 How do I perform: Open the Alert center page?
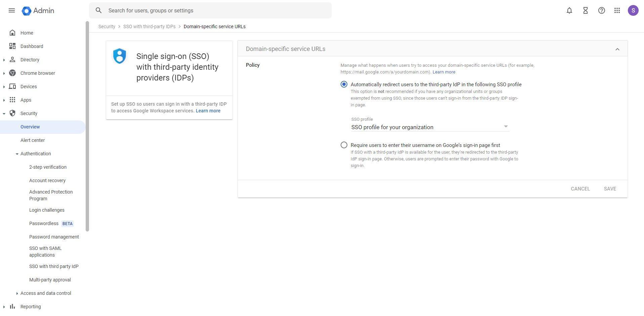pos(33,140)
